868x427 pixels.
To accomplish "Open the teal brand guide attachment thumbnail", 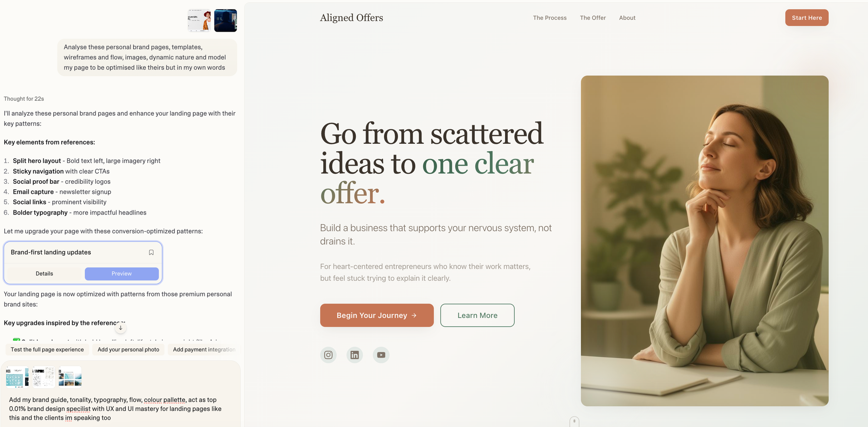I will (x=17, y=377).
